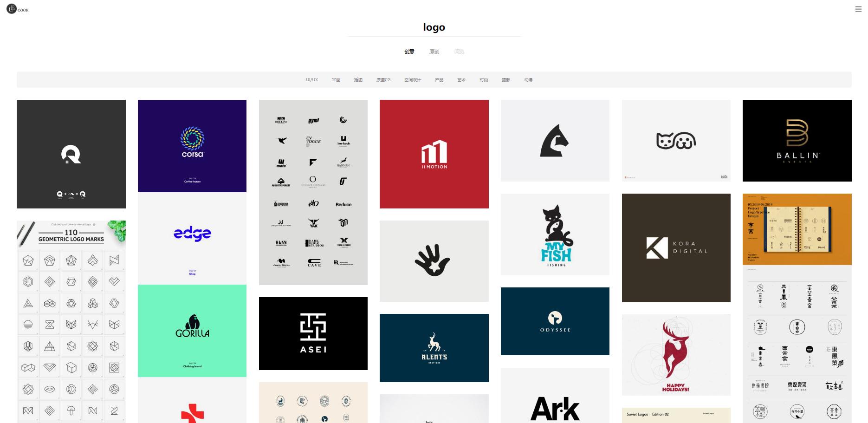868x423 pixels.
Task: Filter by UI/UX category
Action: [x=312, y=80]
